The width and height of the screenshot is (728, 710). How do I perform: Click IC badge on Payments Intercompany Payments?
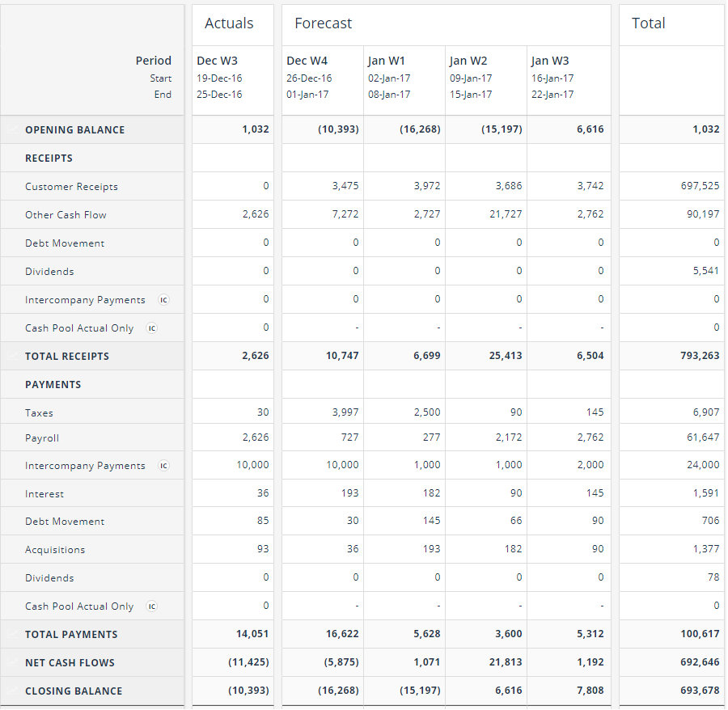(163, 466)
